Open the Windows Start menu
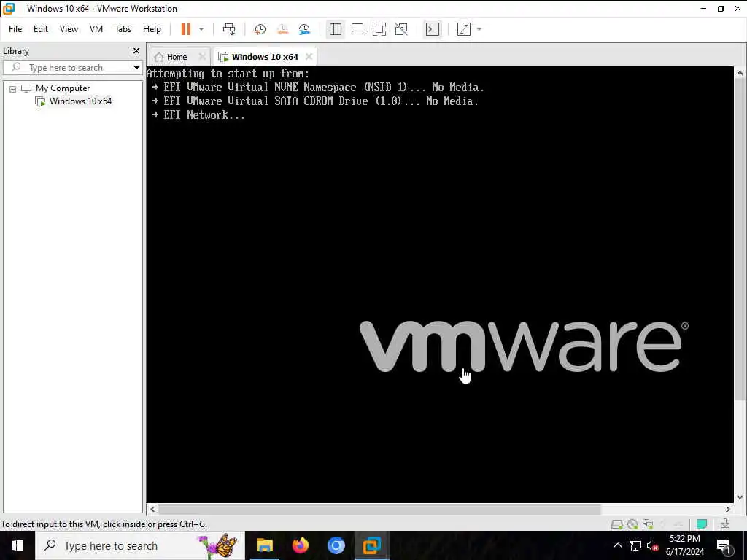Viewport: 747px width, 560px height. pos(18,545)
